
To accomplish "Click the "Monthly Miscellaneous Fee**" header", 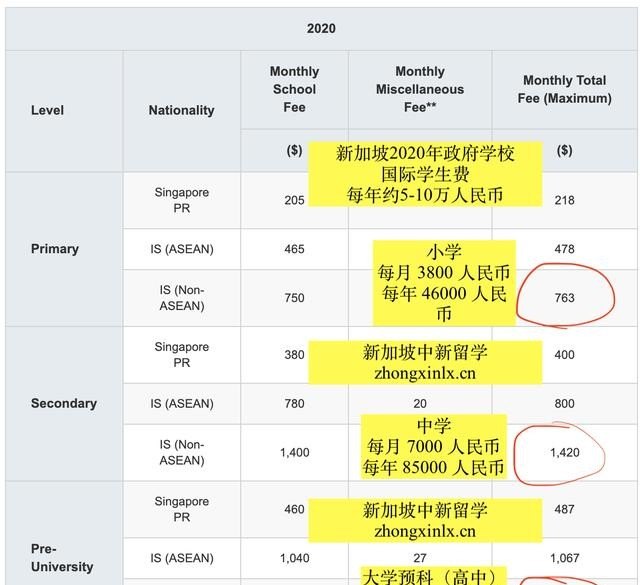I will (420, 89).
